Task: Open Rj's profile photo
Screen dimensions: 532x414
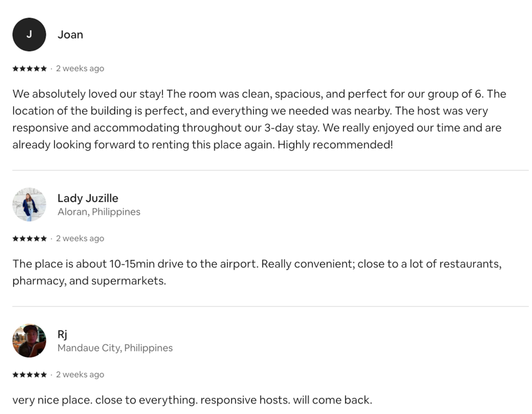Action: coord(29,340)
